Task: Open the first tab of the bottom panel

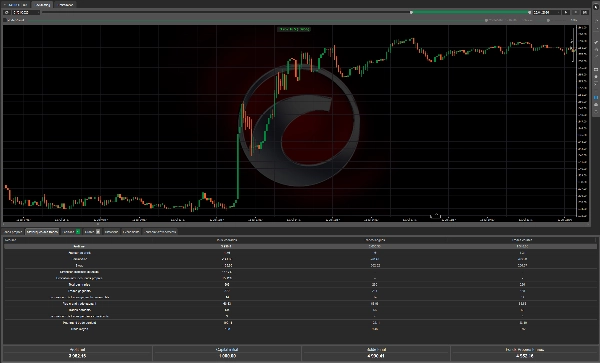Action: coord(13,231)
